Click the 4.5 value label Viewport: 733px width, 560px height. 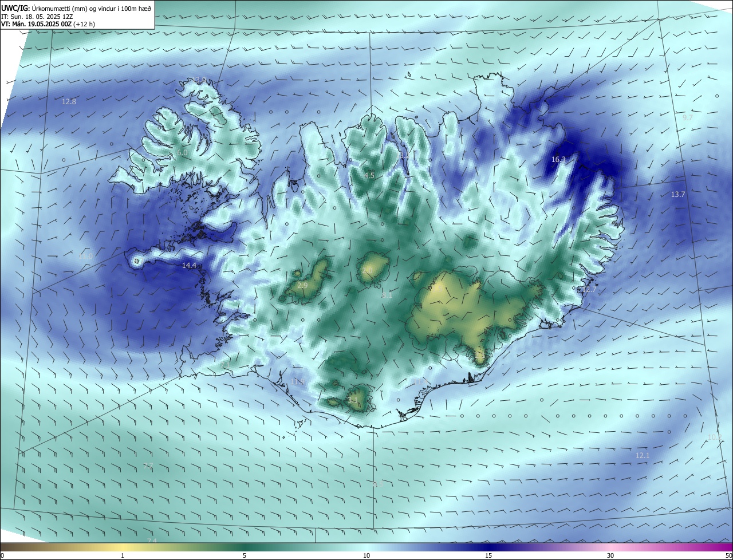pyautogui.click(x=369, y=176)
